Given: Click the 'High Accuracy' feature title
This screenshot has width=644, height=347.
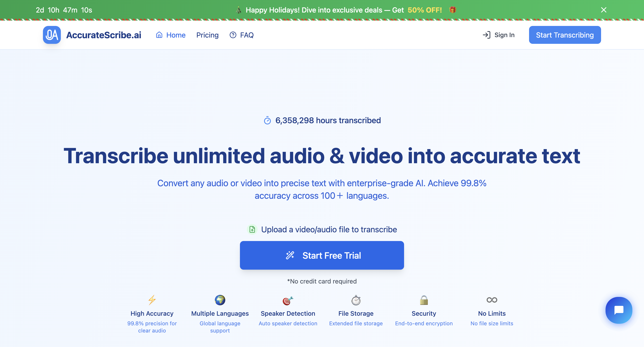Looking at the screenshot, I should click(152, 313).
